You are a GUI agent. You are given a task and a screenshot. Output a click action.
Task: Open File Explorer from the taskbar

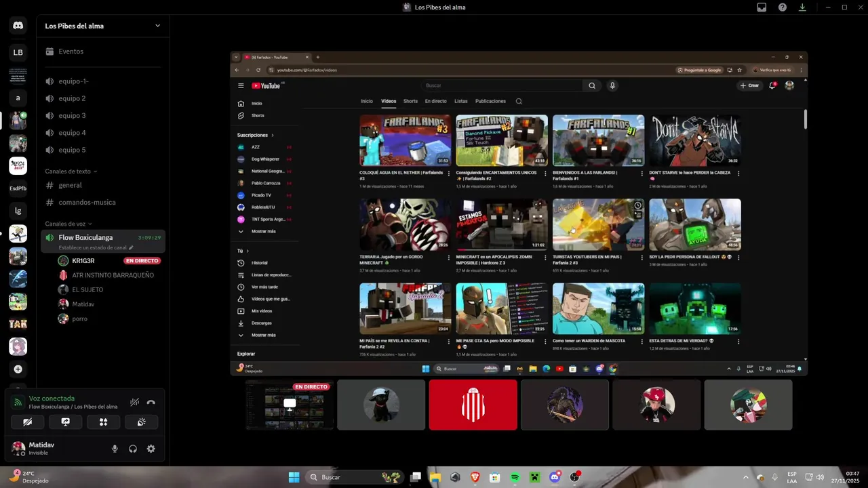coord(435,477)
